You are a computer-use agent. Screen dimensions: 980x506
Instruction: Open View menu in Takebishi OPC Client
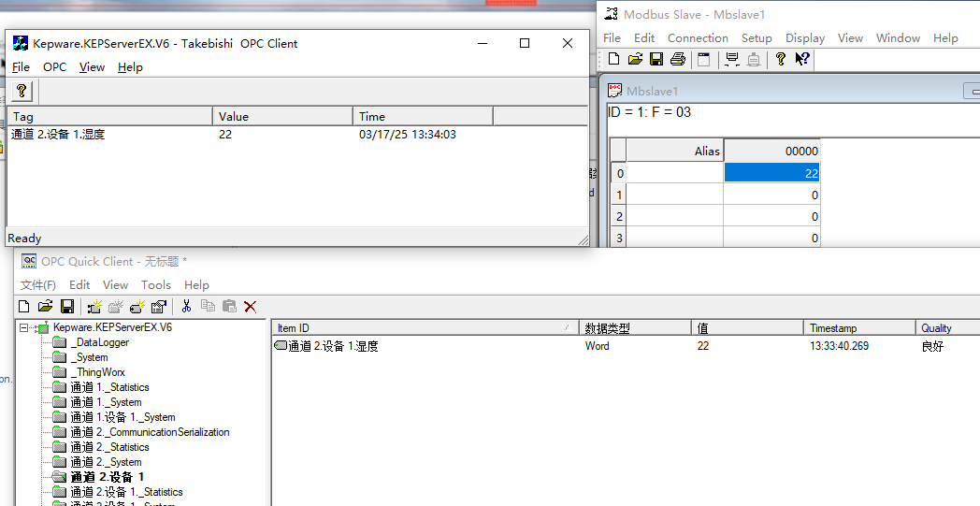[92, 67]
